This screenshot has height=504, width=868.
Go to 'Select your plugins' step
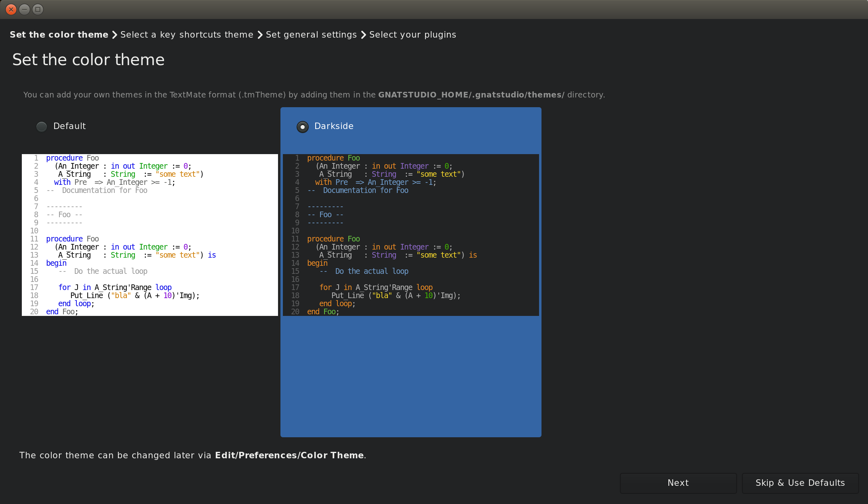(x=413, y=35)
